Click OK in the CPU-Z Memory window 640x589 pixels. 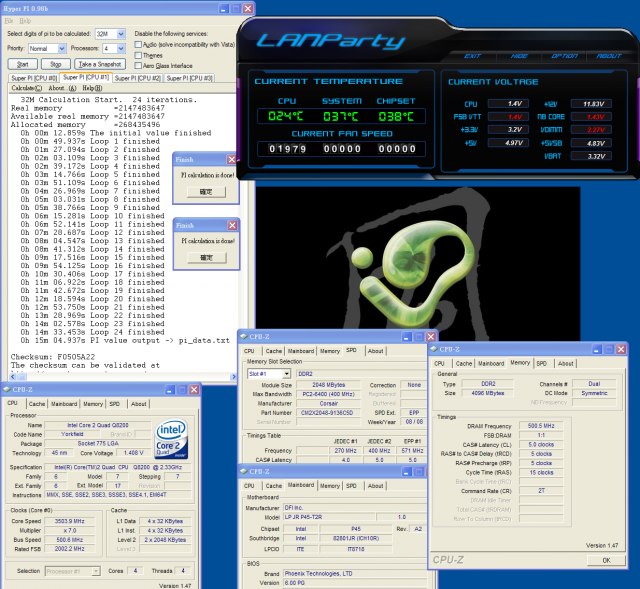pos(606,560)
